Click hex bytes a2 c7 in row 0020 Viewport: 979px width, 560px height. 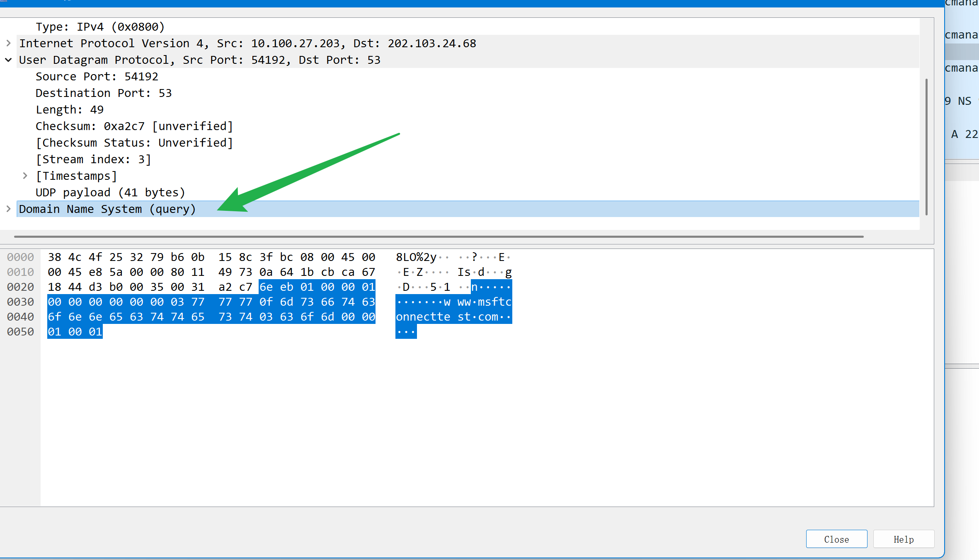point(235,287)
